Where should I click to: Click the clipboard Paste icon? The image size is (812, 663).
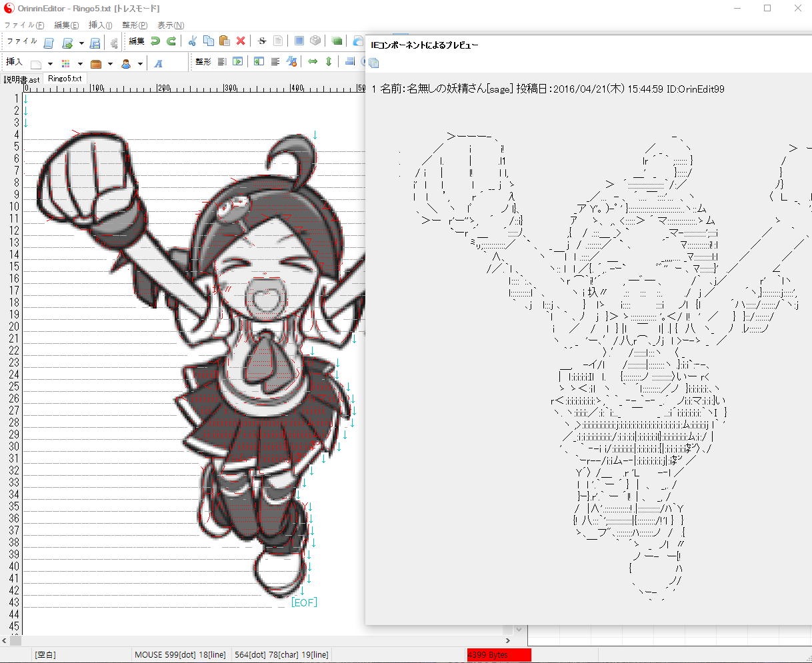(x=224, y=41)
